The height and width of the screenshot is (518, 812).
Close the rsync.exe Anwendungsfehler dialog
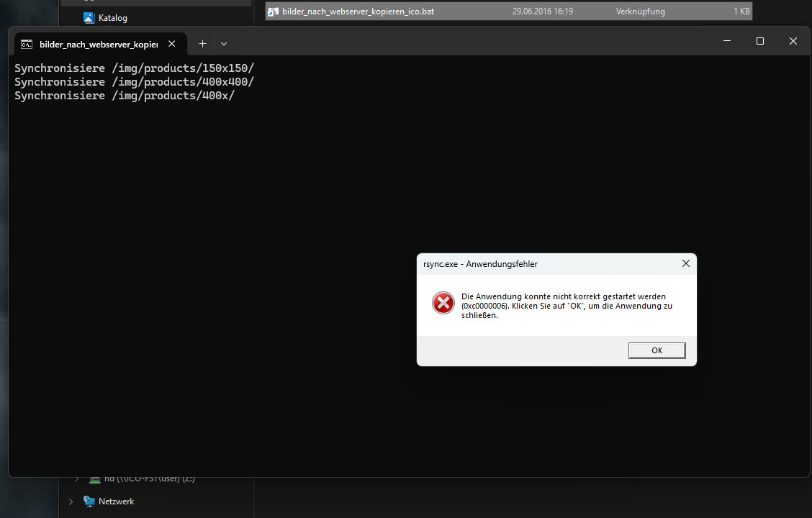685,263
